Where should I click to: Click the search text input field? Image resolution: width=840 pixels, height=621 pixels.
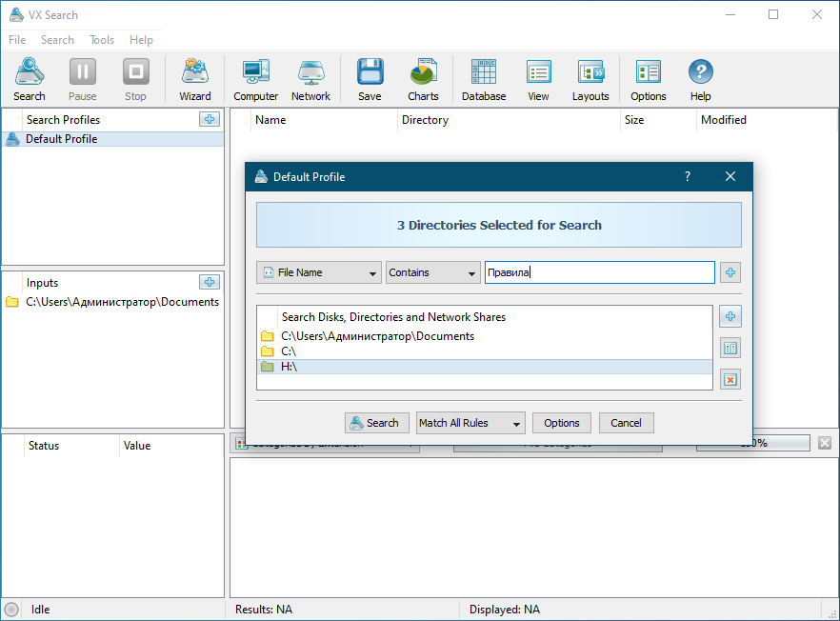point(599,272)
